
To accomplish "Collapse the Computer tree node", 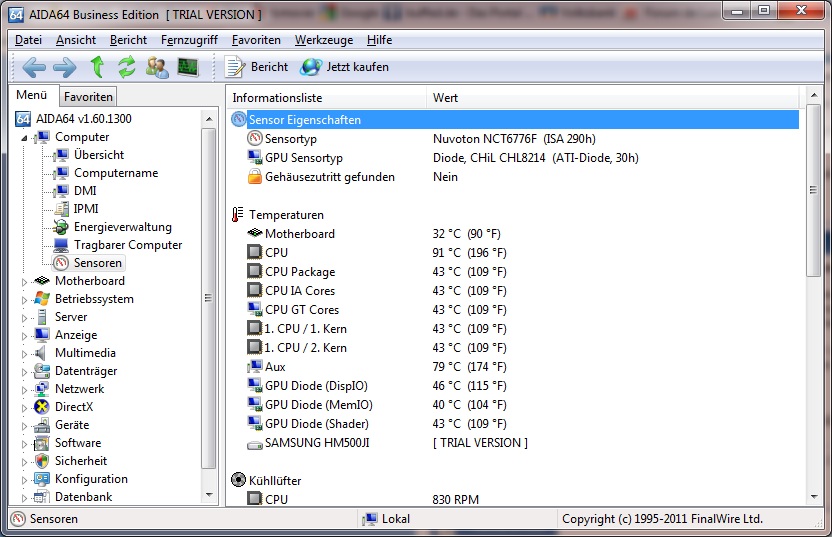I will (24, 137).
